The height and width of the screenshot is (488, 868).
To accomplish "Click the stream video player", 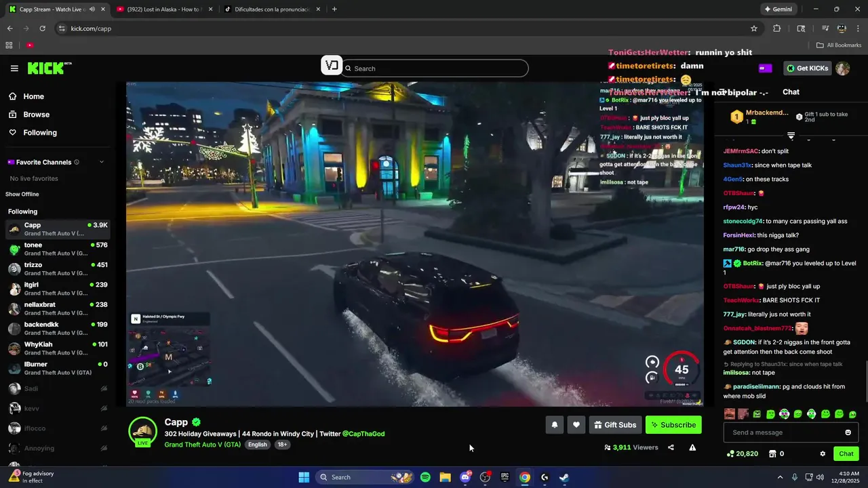I will point(414,244).
